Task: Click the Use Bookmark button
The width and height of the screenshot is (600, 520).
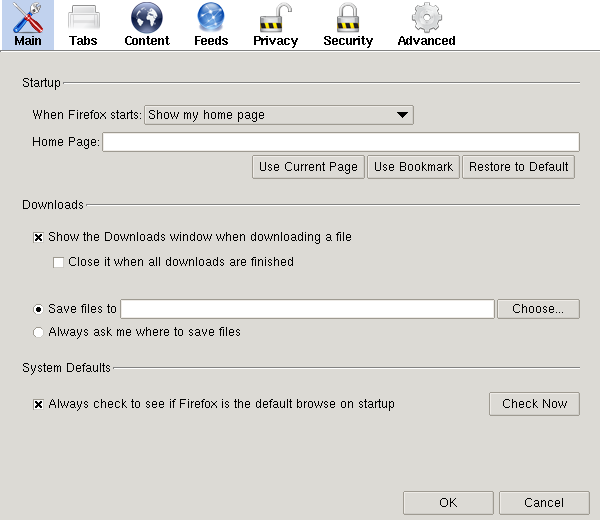Action: (x=413, y=167)
